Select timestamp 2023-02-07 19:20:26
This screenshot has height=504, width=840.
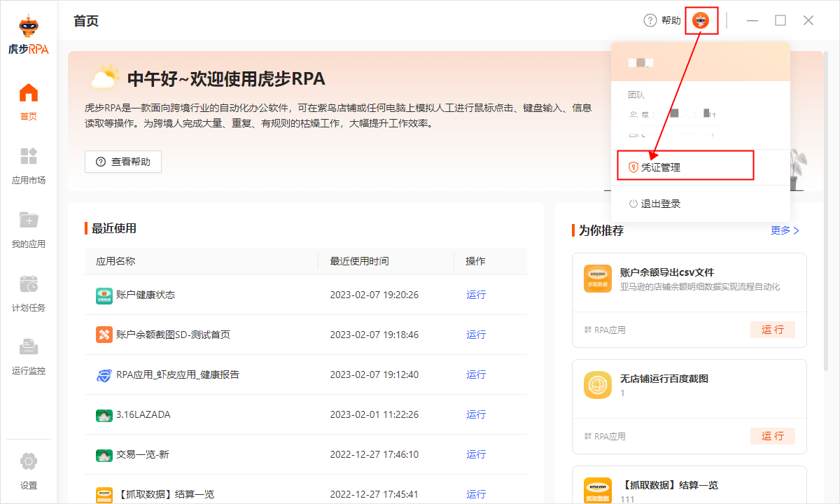click(374, 295)
